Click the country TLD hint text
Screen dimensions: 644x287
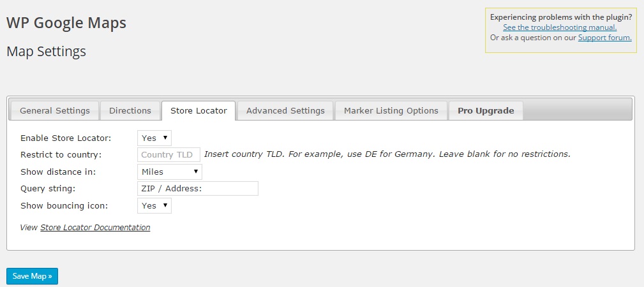(387, 154)
